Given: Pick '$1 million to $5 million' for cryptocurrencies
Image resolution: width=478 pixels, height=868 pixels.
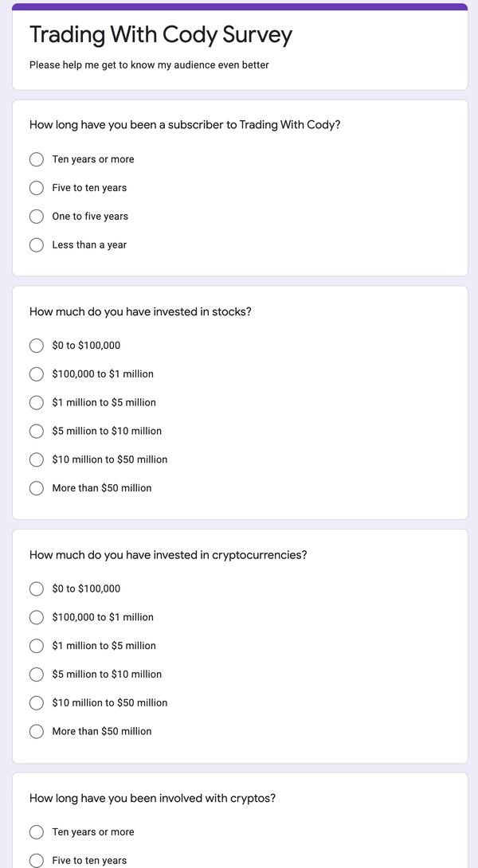Looking at the screenshot, I should [x=36, y=646].
